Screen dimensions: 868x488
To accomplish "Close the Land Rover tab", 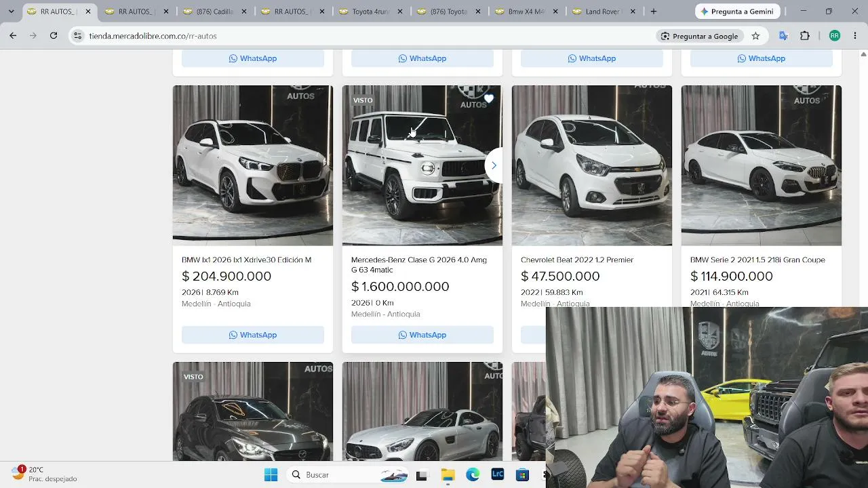I will click(x=633, y=12).
